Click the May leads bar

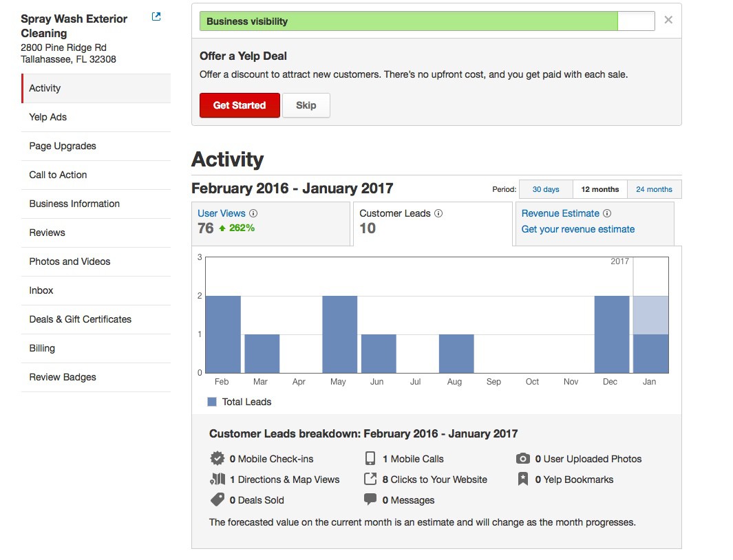(x=340, y=334)
